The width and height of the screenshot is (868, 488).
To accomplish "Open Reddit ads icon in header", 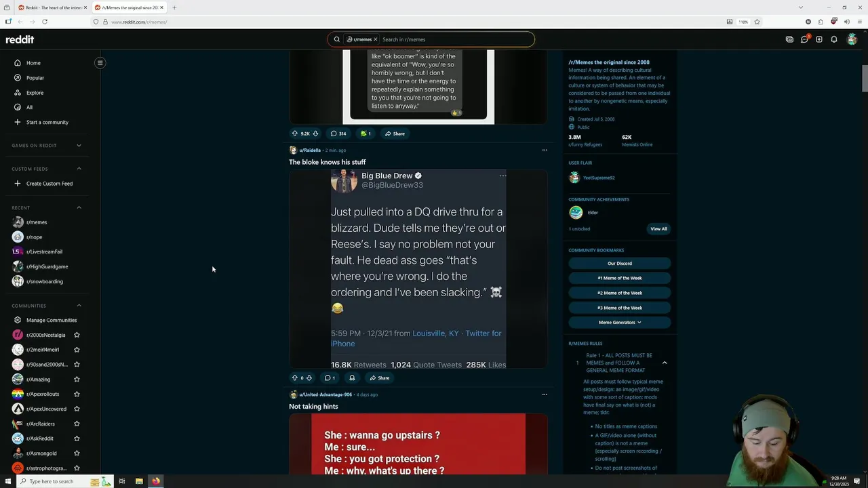I will (x=789, y=39).
